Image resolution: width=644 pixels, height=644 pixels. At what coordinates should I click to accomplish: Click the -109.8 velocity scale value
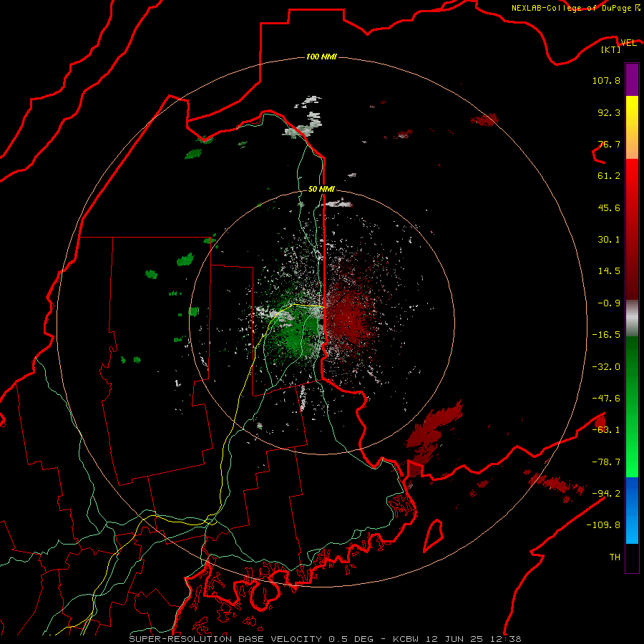[x=603, y=525]
